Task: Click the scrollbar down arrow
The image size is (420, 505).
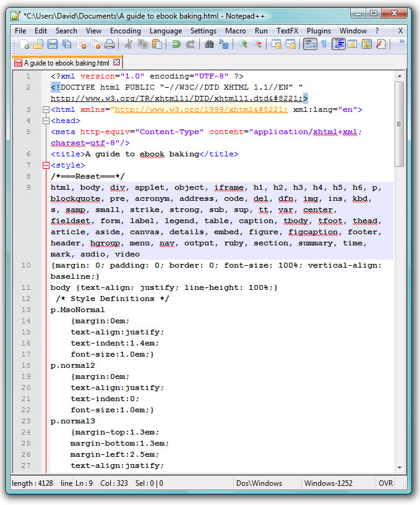Action: point(400,468)
